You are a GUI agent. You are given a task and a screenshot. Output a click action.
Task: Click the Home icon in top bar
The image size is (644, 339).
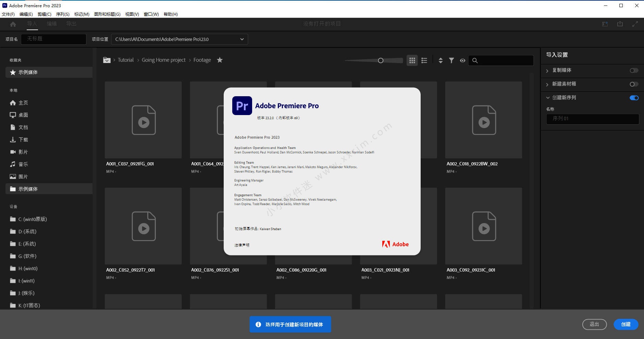click(13, 24)
